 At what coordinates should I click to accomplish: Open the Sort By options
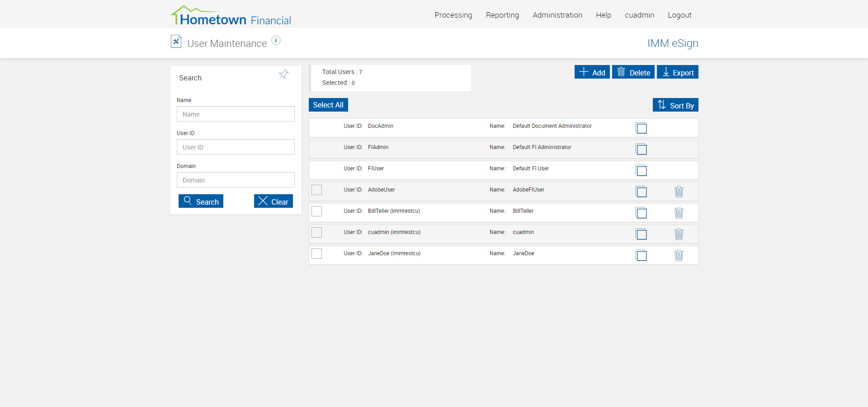pyautogui.click(x=675, y=105)
